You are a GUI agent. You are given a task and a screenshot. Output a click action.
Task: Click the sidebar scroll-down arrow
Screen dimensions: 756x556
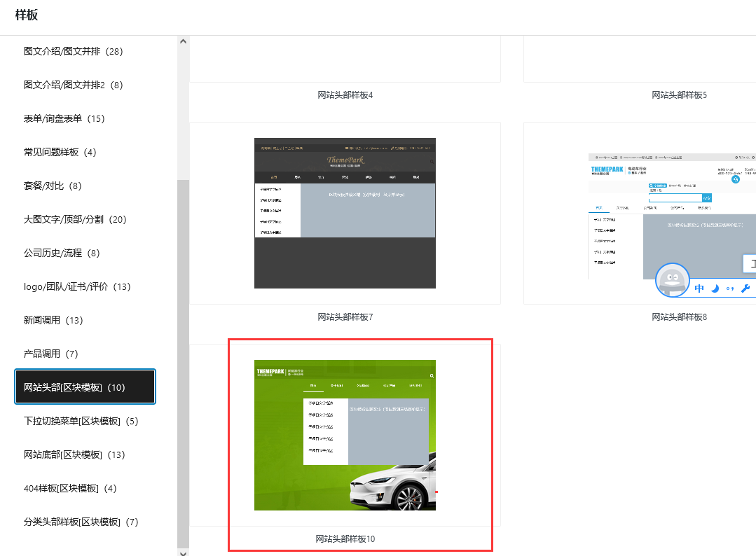184,551
